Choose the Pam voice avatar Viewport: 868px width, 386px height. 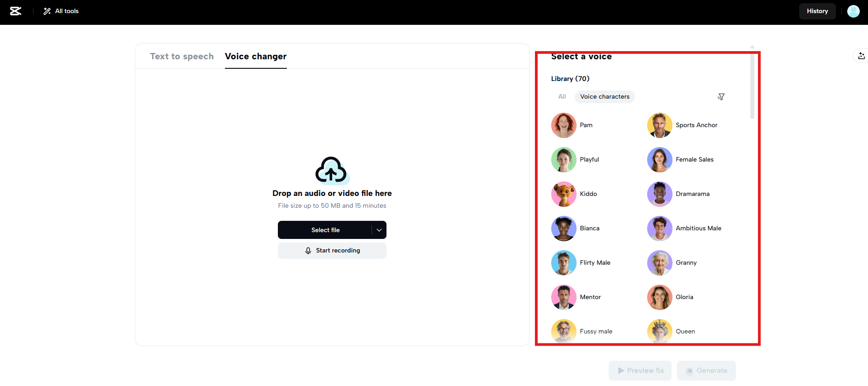coord(564,125)
